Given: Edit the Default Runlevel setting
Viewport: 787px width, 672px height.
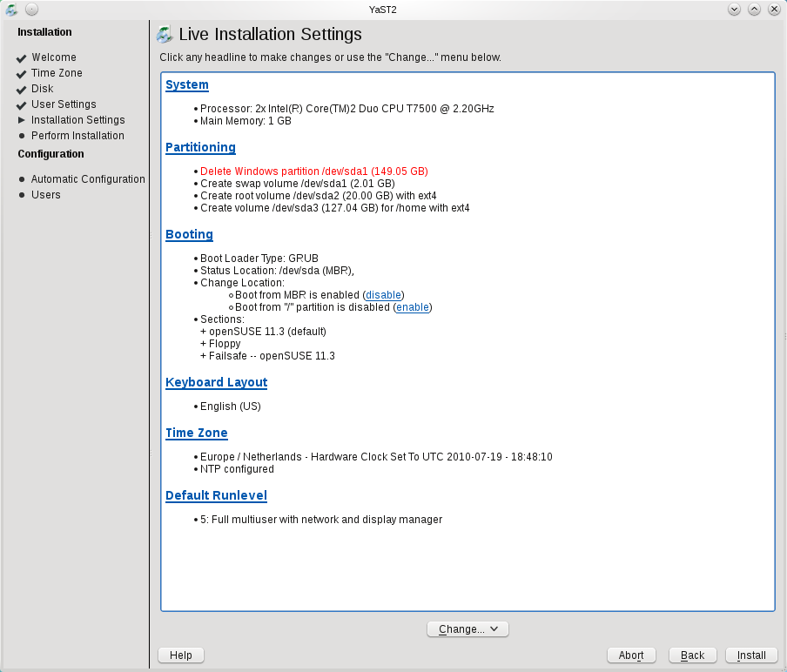Looking at the screenshot, I should click(216, 495).
